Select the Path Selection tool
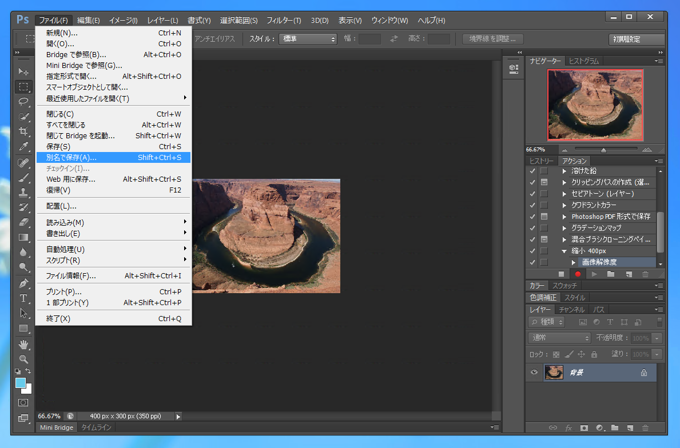Viewport: 680px width, 448px height. [23, 313]
